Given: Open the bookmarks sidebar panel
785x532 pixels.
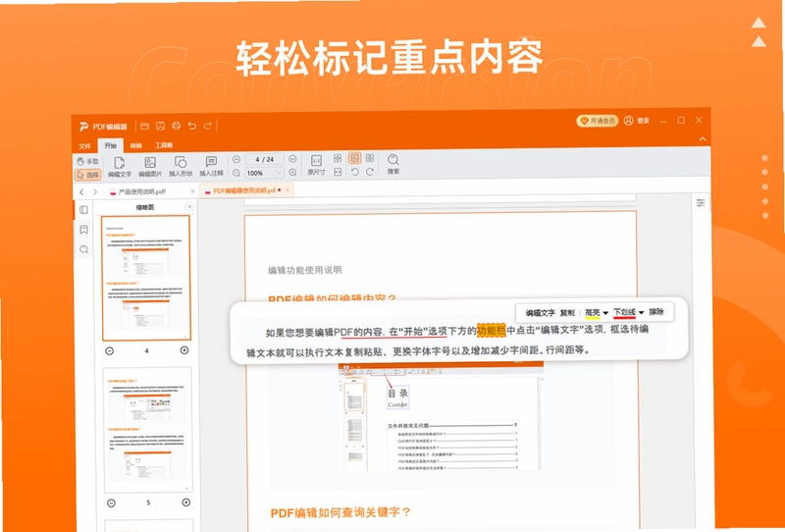Looking at the screenshot, I should (x=83, y=230).
